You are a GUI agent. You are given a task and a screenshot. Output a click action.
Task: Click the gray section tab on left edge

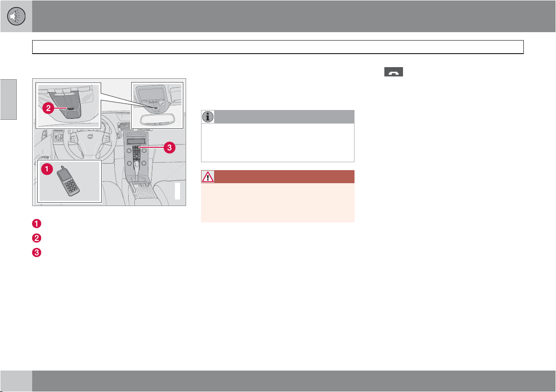(x=8, y=100)
